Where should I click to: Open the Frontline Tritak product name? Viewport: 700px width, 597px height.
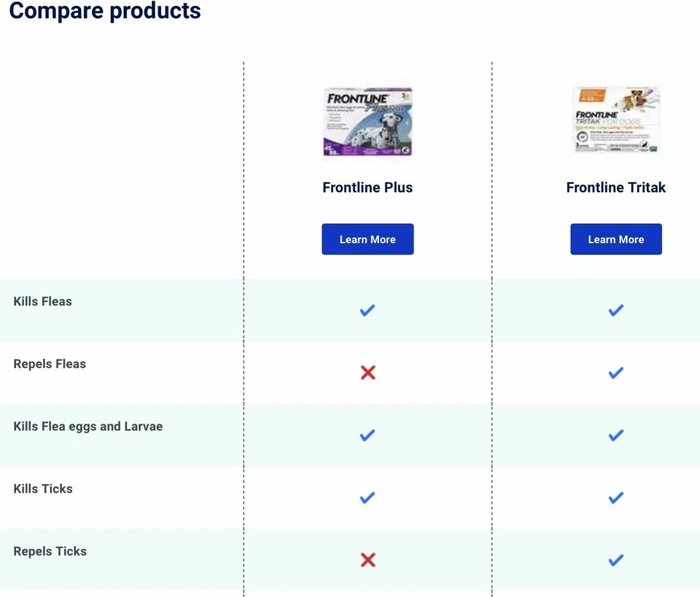[x=615, y=187]
